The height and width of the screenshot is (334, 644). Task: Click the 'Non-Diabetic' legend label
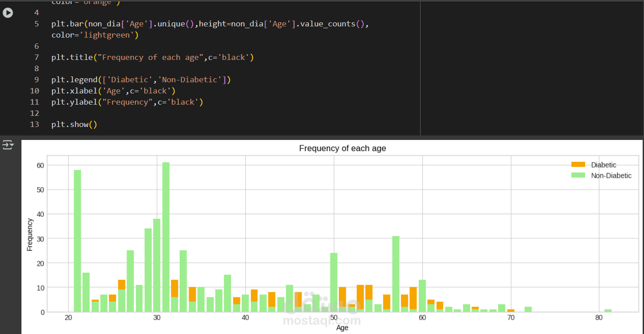611,176
